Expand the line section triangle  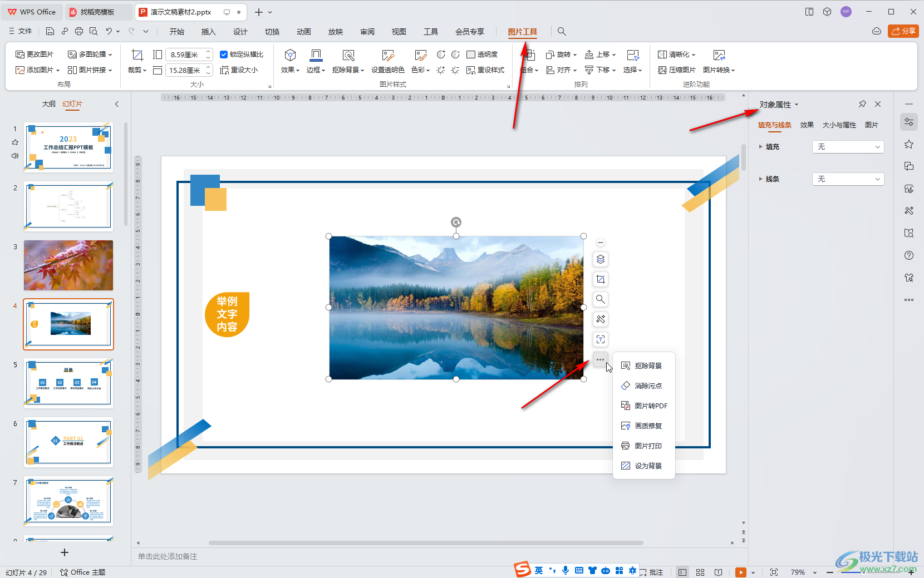click(761, 179)
